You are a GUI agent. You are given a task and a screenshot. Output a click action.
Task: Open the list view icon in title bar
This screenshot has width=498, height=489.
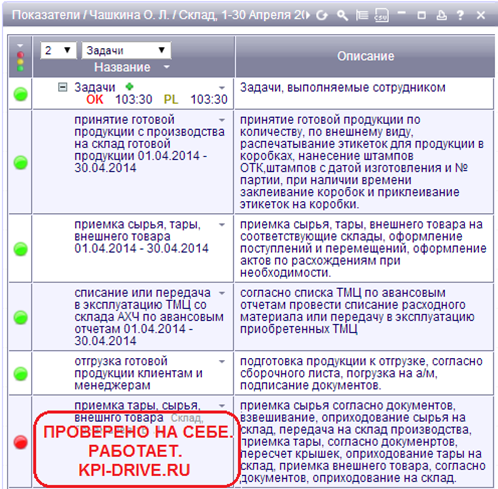(362, 15)
